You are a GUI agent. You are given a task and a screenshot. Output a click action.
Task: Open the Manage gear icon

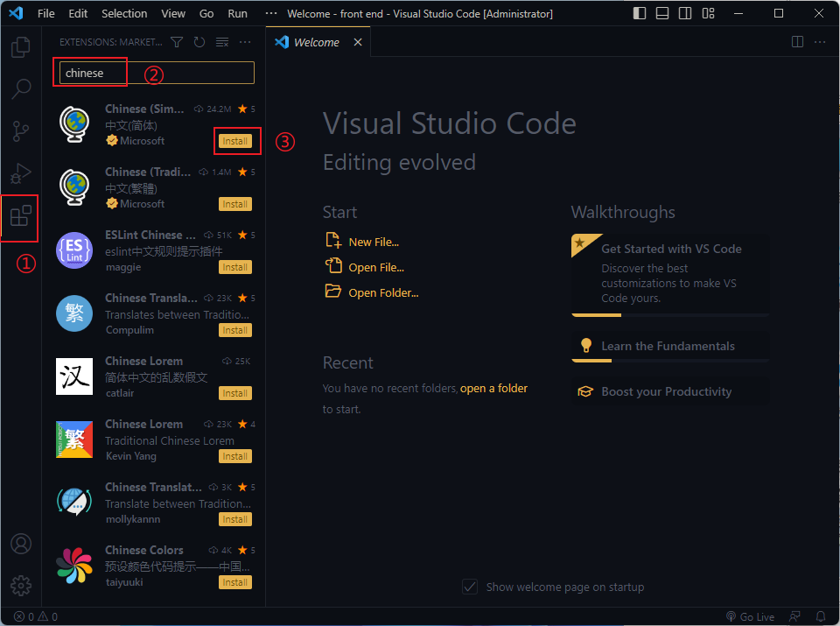pos(21,586)
